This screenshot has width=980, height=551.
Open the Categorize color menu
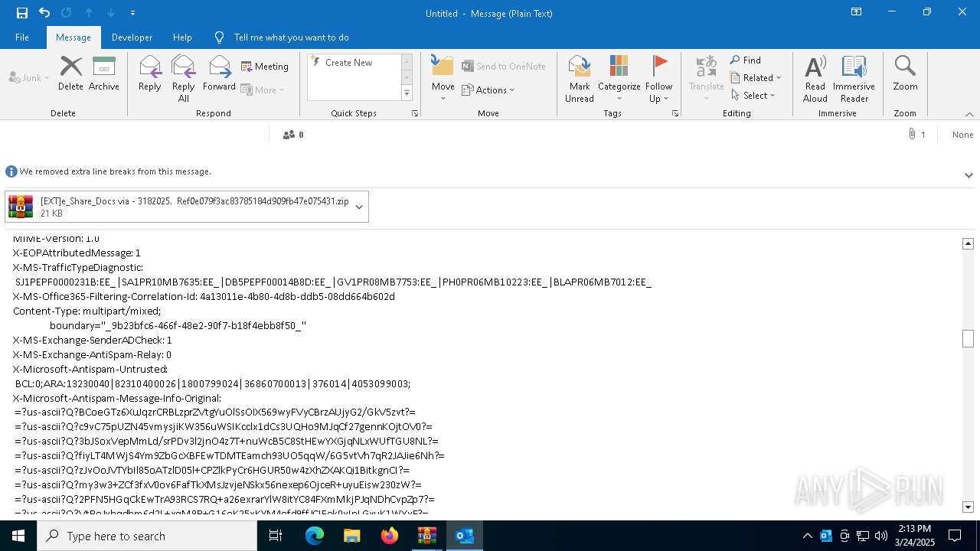click(x=619, y=79)
